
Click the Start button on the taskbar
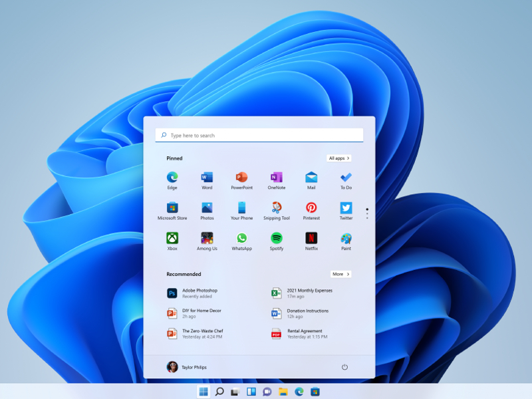pyautogui.click(x=203, y=392)
